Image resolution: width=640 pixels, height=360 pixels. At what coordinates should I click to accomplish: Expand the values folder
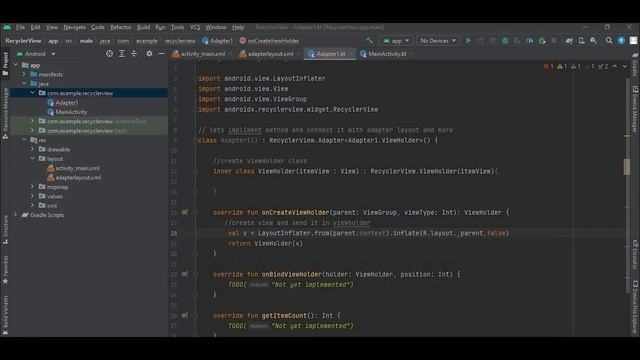(x=32, y=196)
